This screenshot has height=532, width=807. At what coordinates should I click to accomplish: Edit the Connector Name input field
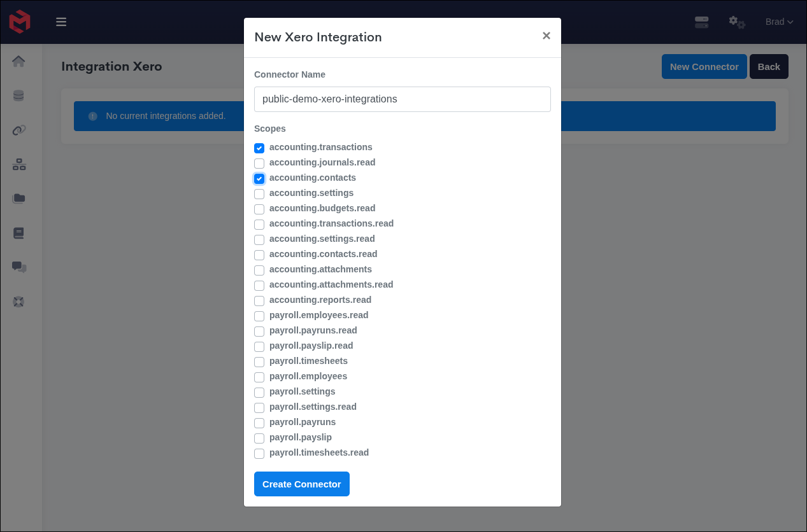coord(402,99)
